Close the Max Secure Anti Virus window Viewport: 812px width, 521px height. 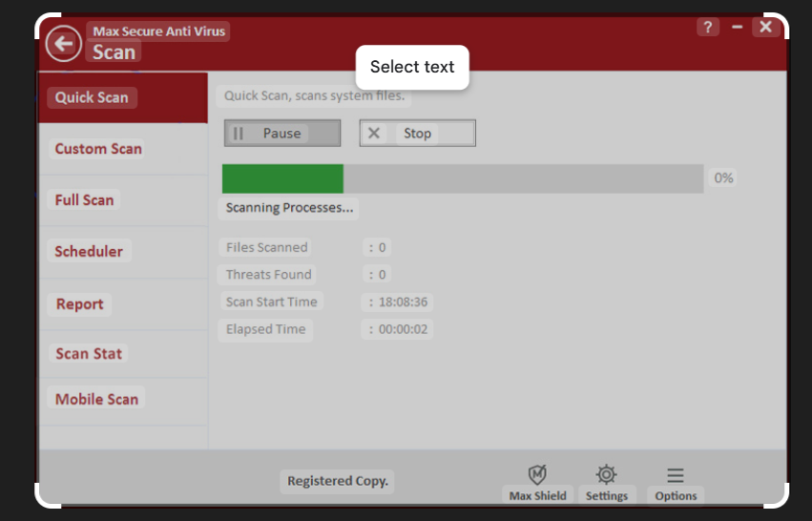tap(765, 27)
